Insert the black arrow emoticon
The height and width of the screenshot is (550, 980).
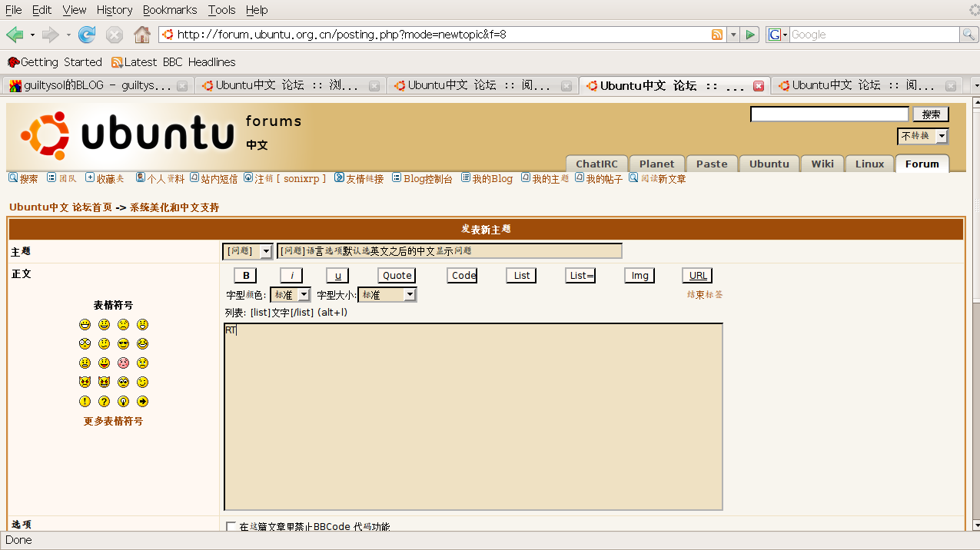pos(142,402)
